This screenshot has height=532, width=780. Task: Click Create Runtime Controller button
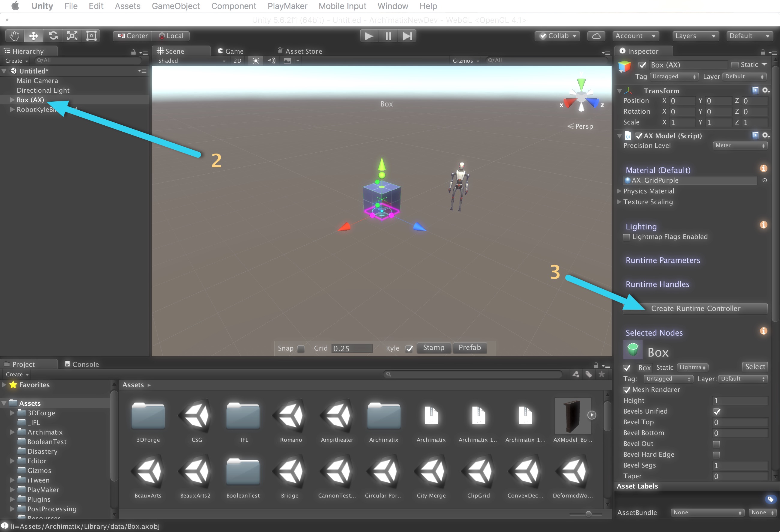pos(695,309)
